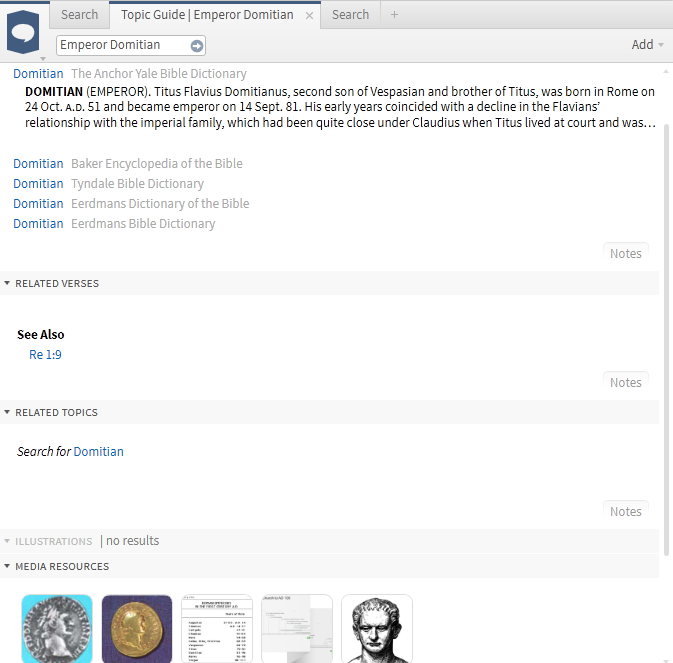Click the scrollbar down arrow
The width and height of the screenshot is (673, 663).
tap(666, 660)
